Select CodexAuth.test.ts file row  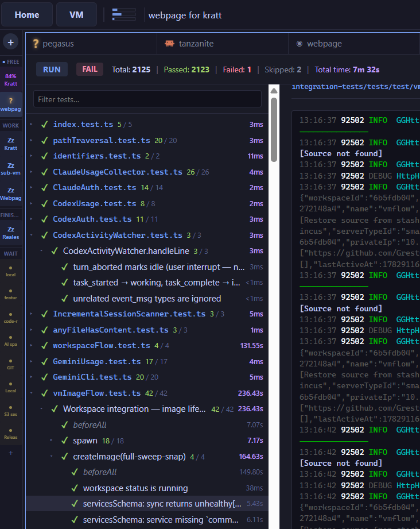pos(147,219)
